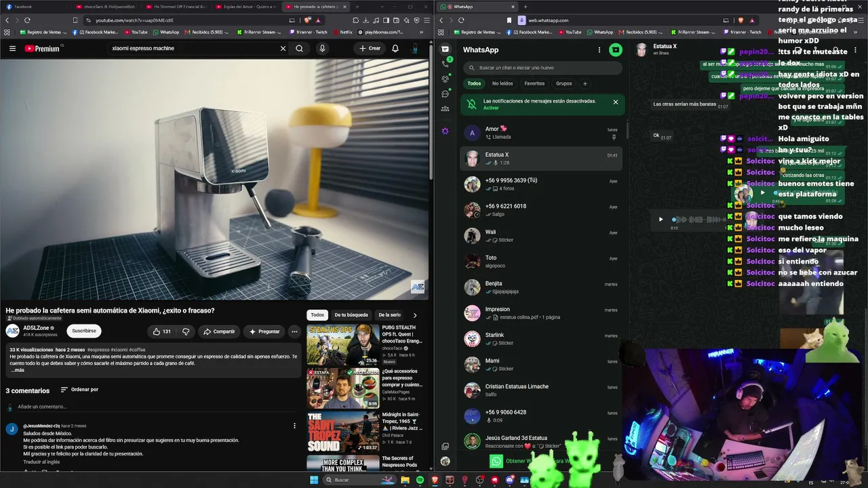The width and height of the screenshot is (868, 488).
Task: Search chats in WhatsApp search field
Action: (542, 68)
